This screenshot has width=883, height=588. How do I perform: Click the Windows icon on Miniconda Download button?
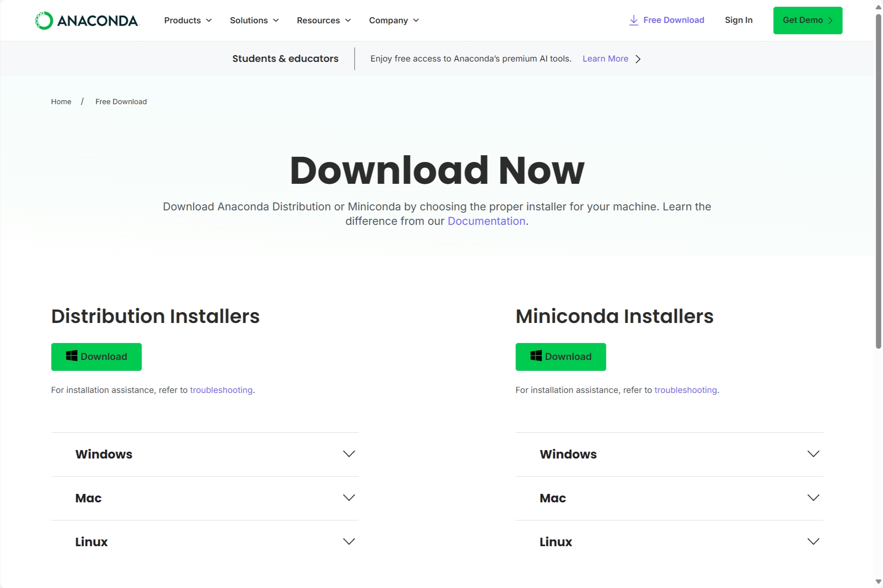(536, 356)
